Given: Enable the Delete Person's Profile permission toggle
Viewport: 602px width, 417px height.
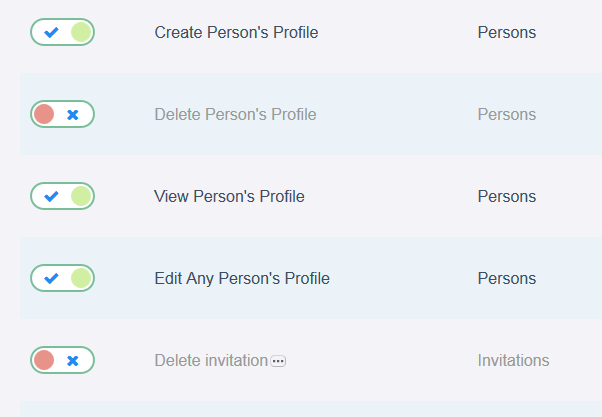Looking at the screenshot, I should 62,114.
